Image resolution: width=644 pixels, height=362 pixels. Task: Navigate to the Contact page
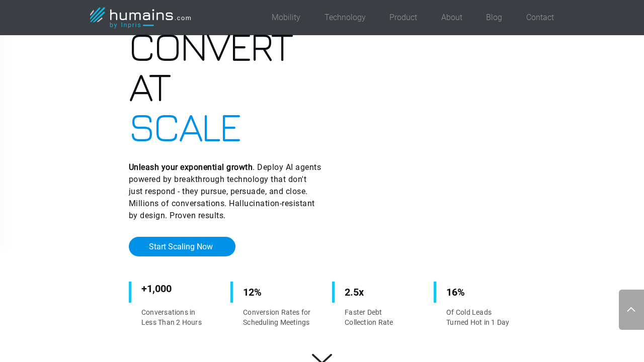point(540,18)
